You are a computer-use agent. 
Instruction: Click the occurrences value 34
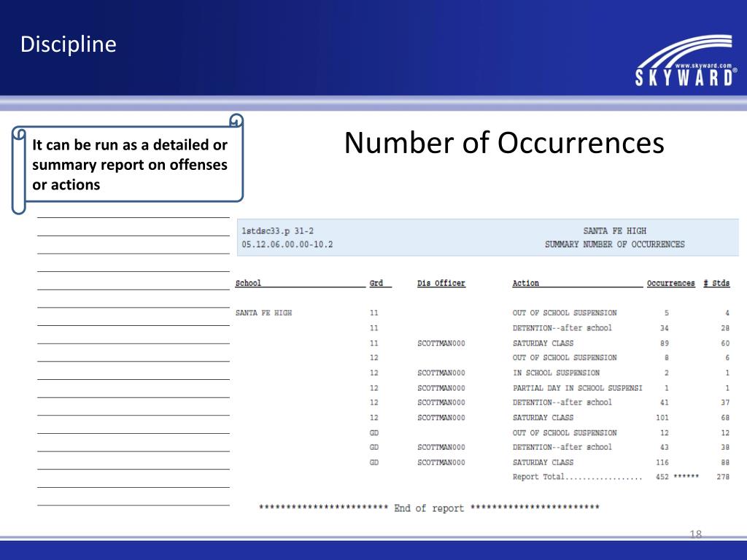point(665,328)
